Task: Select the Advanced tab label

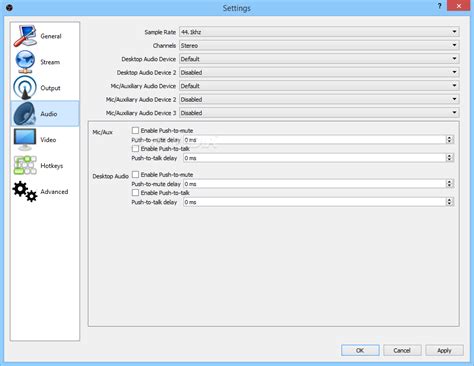Action: click(x=54, y=192)
